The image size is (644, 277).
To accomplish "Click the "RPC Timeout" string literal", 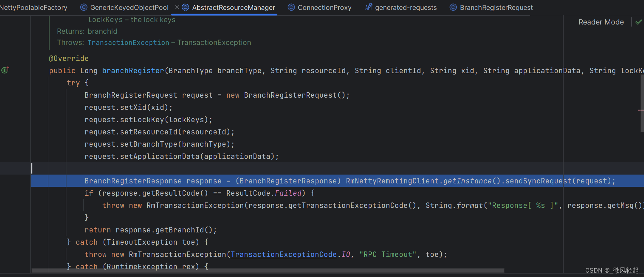I will point(388,255).
